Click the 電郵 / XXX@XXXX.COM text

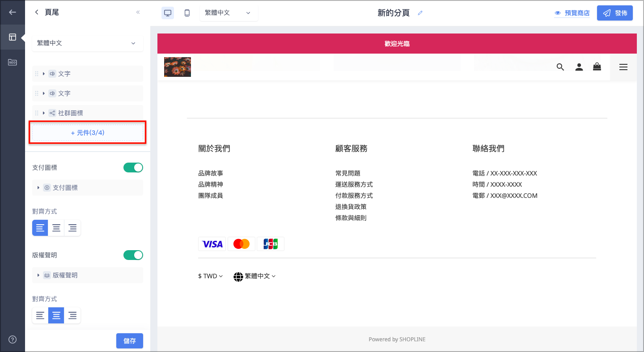click(x=505, y=196)
